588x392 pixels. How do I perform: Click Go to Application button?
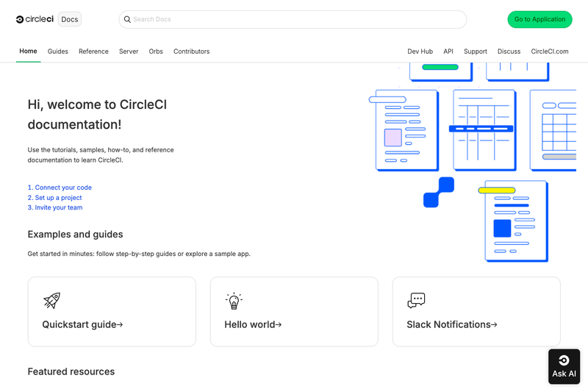[539, 19]
